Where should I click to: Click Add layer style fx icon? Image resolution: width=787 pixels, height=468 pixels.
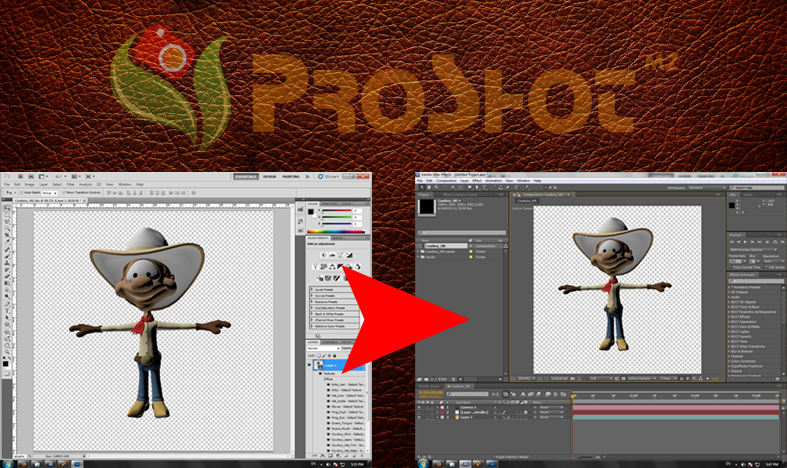(321, 455)
